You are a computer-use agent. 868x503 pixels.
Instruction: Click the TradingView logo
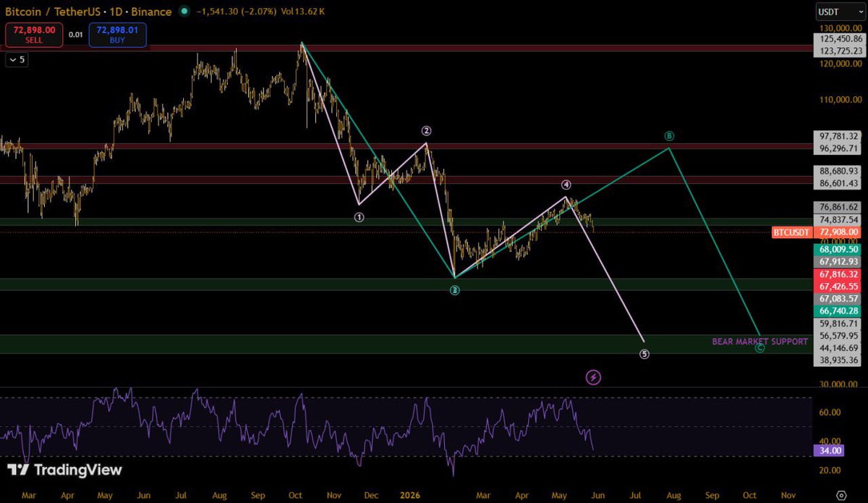[x=64, y=469]
